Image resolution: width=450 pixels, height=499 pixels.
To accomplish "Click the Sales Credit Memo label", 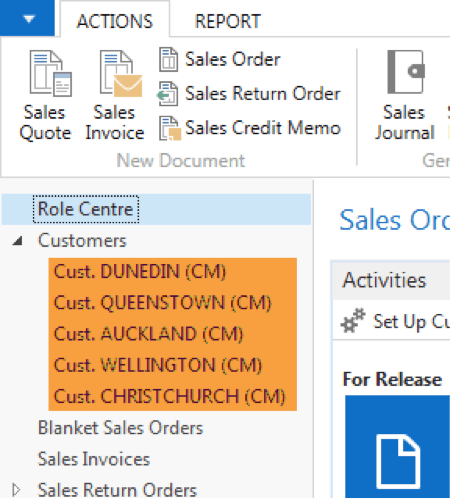I will point(263,128).
